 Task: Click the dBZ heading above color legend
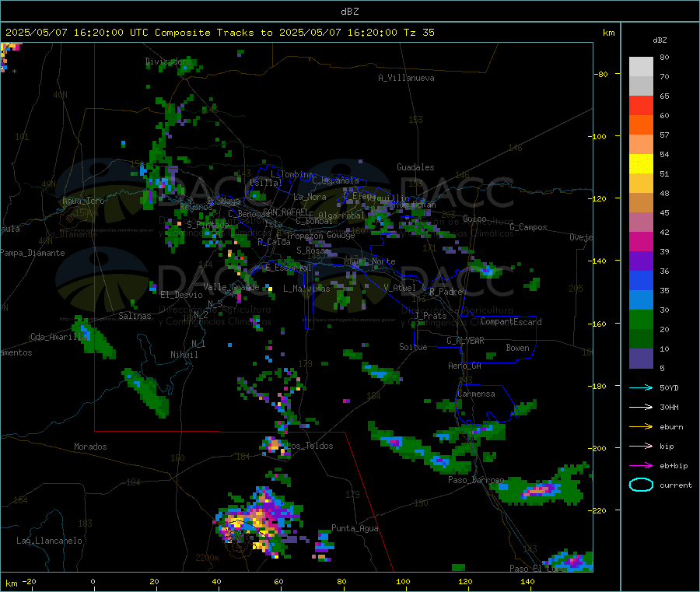[660, 40]
